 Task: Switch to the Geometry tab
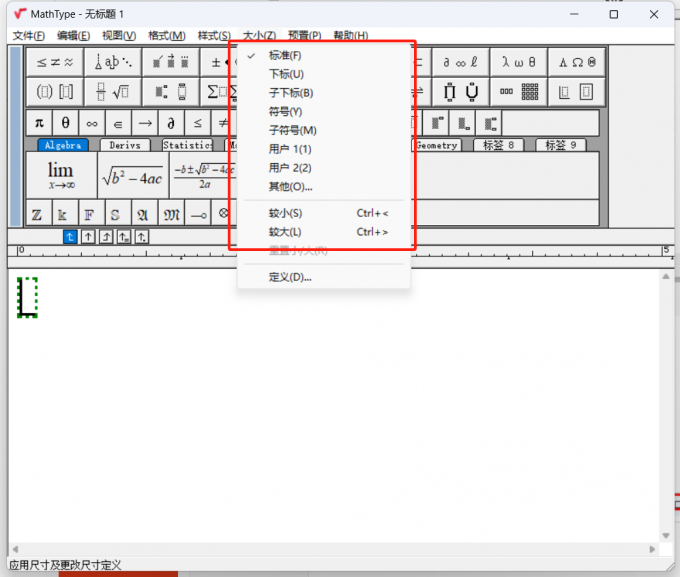(x=436, y=145)
